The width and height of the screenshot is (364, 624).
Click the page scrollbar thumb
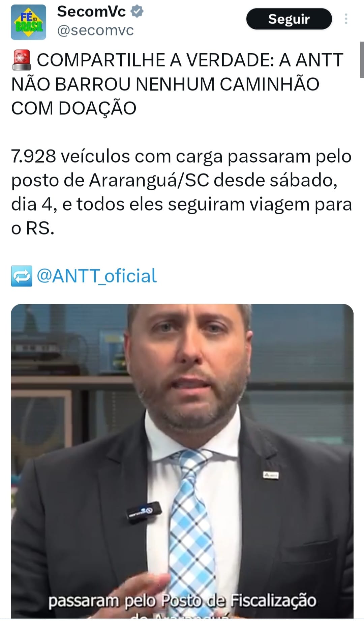[x=362, y=60]
